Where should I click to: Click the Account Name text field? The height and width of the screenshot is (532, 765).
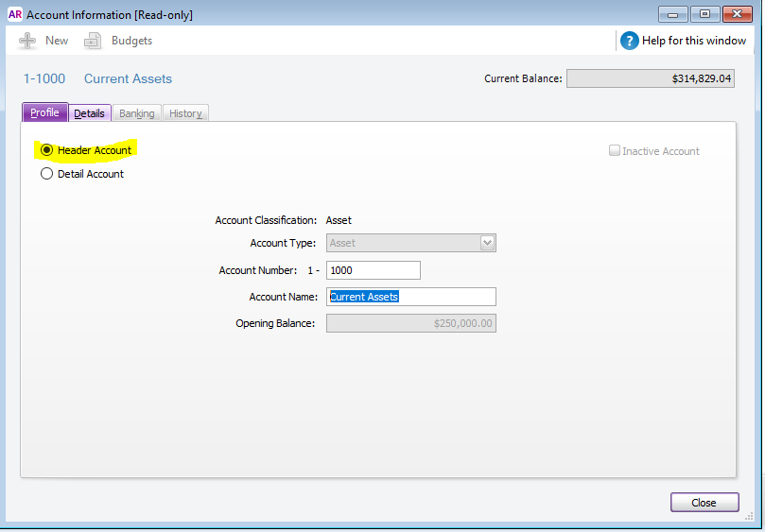click(410, 297)
